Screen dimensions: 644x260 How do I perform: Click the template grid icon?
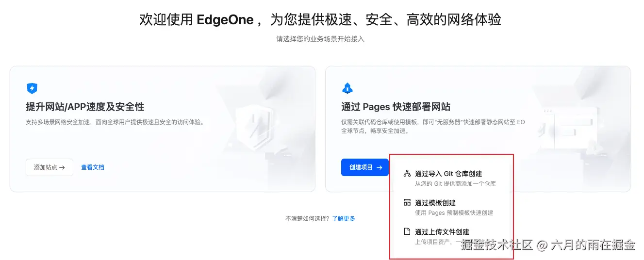click(x=407, y=202)
